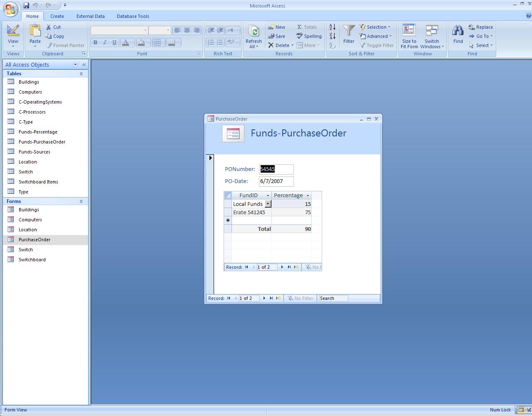Toggle Underline formatting
This screenshot has width=532, height=416.
(114, 42)
